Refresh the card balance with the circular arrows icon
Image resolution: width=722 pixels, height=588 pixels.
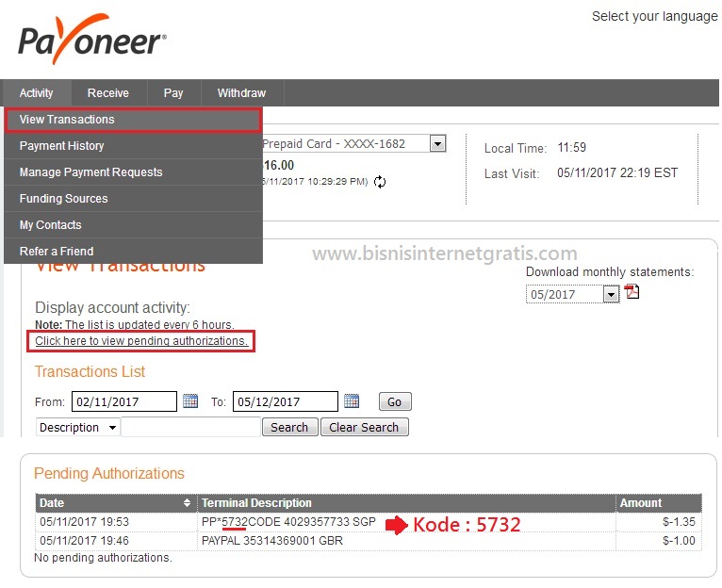(x=380, y=182)
